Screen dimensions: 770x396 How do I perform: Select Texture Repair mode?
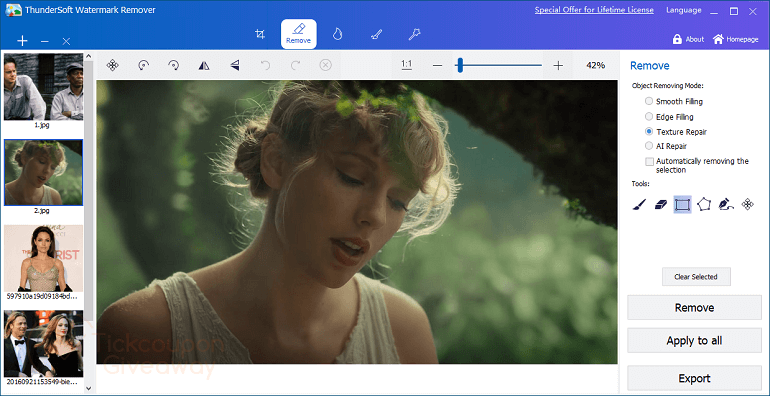point(676,132)
